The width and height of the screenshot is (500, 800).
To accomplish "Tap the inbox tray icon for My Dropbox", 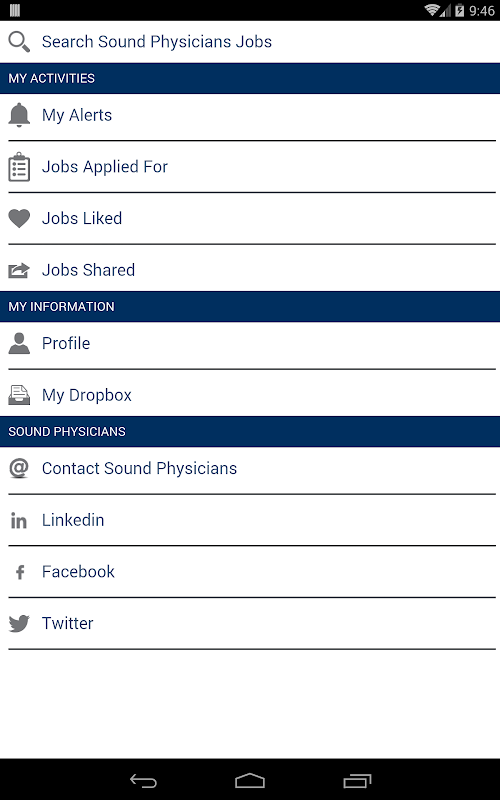I will (19, 395).
